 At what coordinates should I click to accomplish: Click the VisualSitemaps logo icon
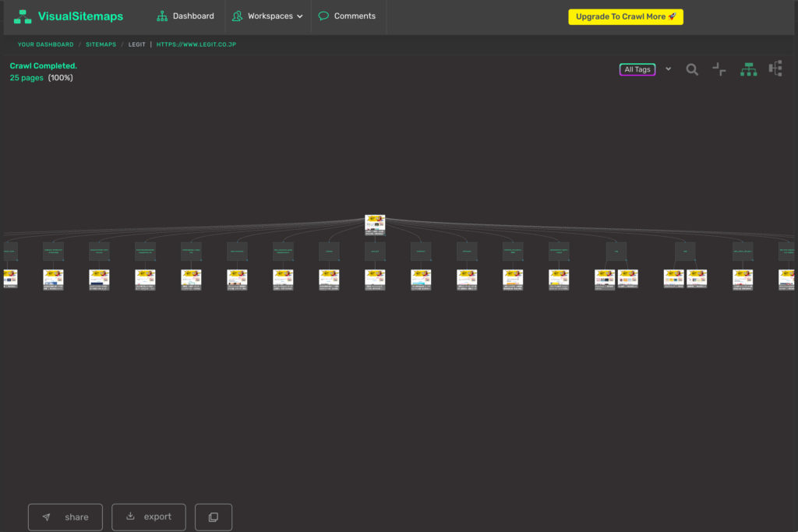[23, 16]
